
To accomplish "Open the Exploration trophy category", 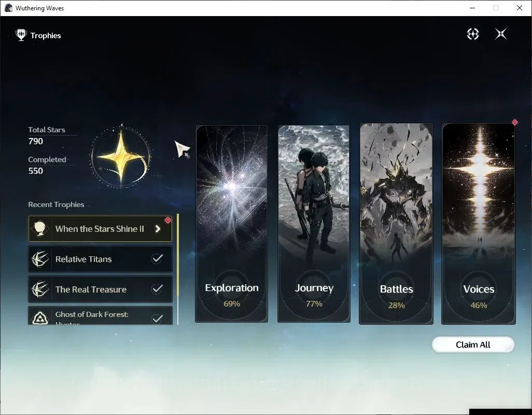I will [232, 224].
